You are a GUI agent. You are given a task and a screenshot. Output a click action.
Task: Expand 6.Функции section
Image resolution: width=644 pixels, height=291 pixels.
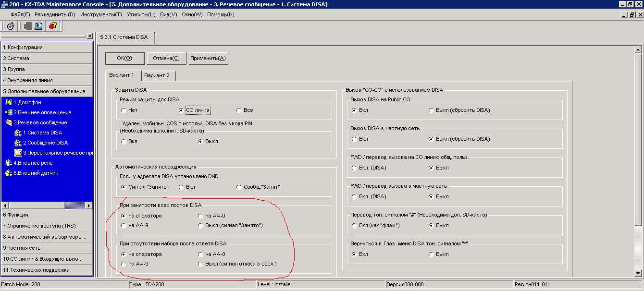(x=47, y=215)
